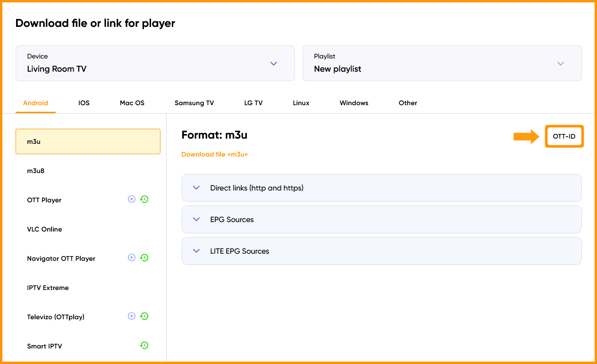The width and height of the screenshot is (597, 364).
Task: Switch to the IOS tab
Action: coord(84,103)
